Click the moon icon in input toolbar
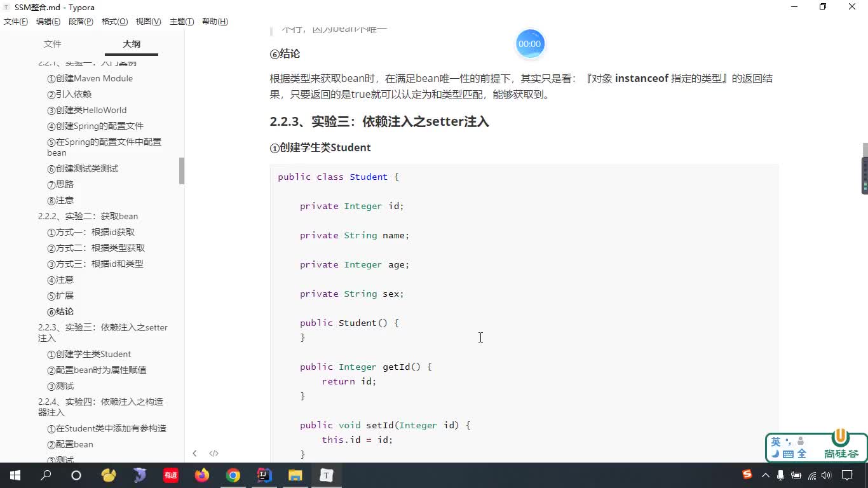The height and width of the screenshot is (488, 868). tap(775, 454)
